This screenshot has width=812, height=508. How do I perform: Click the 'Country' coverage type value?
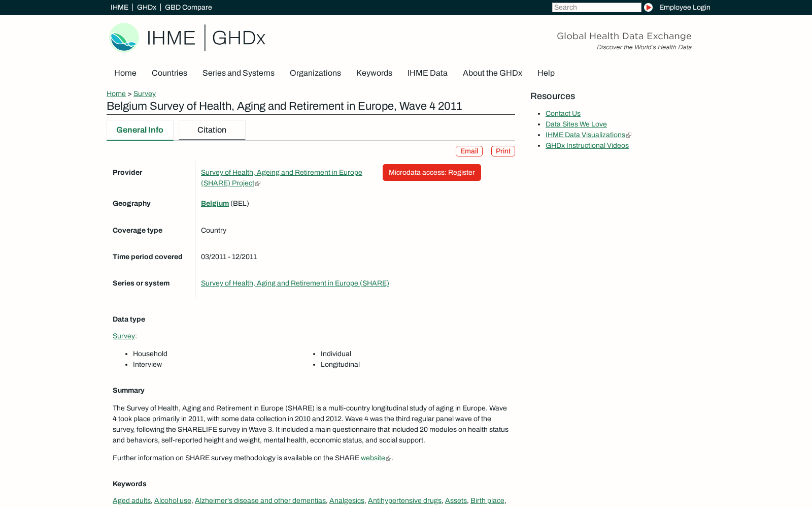point(214,231)
